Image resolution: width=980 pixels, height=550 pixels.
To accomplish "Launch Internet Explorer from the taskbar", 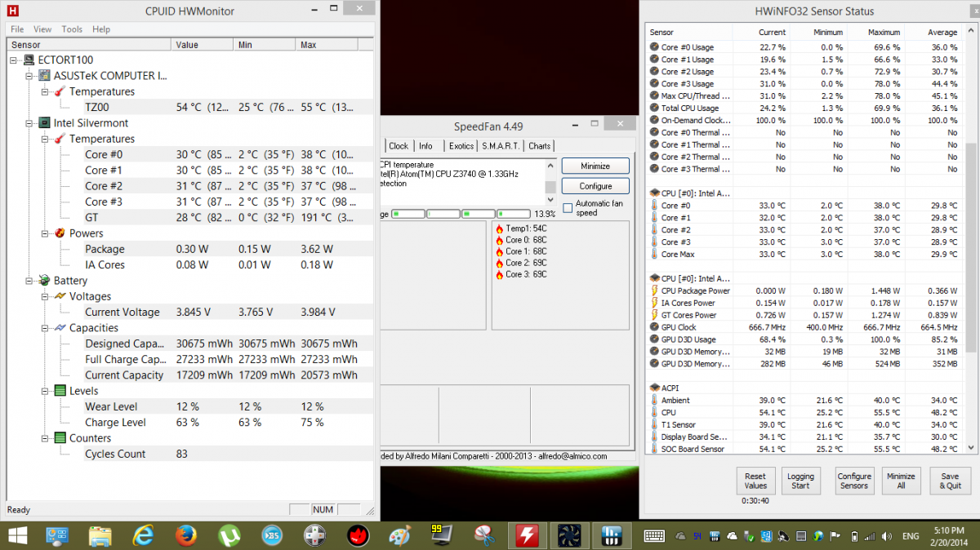I will [x=144, y=535].
